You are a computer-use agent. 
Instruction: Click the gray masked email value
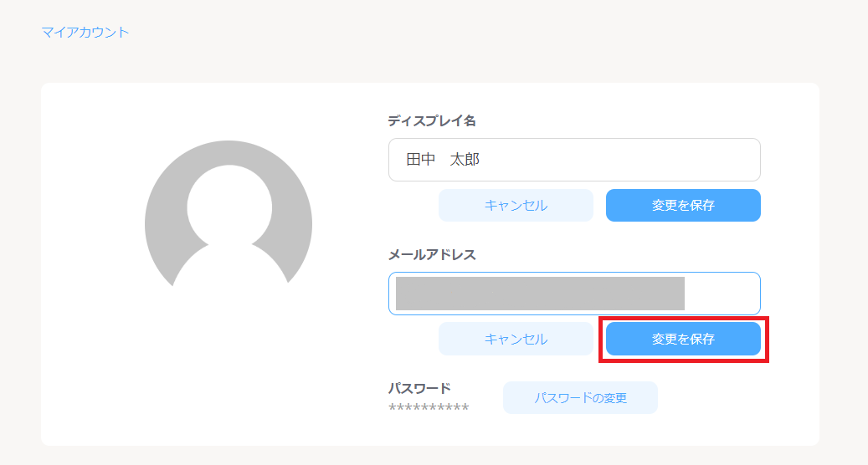(x=540, y=294)
